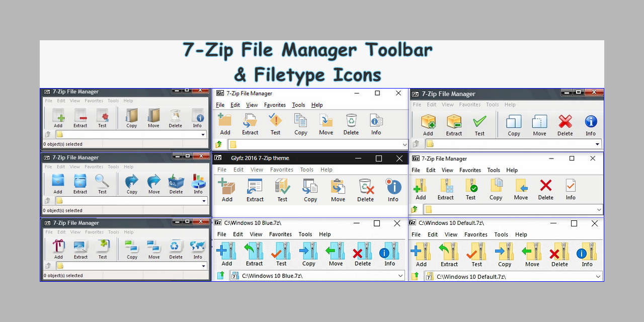Select the pie chart Info icon
644x322 pixels.
click(x=198, y=181)
